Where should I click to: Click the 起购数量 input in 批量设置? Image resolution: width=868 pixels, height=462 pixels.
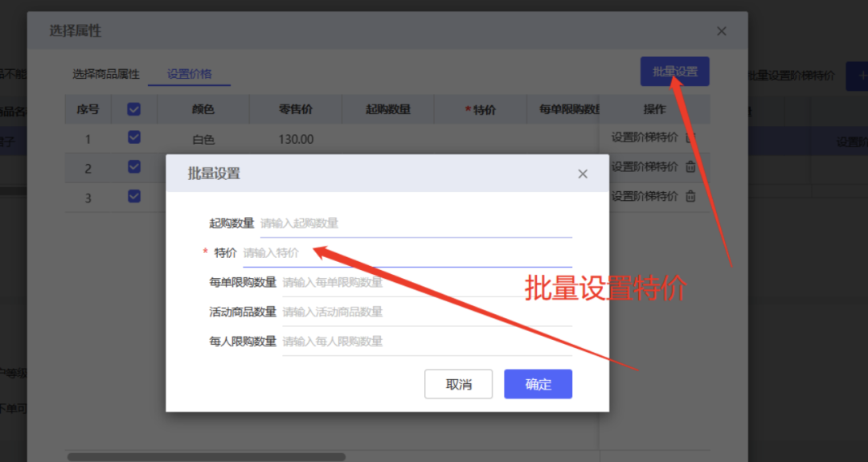click(x=416, y=223)
